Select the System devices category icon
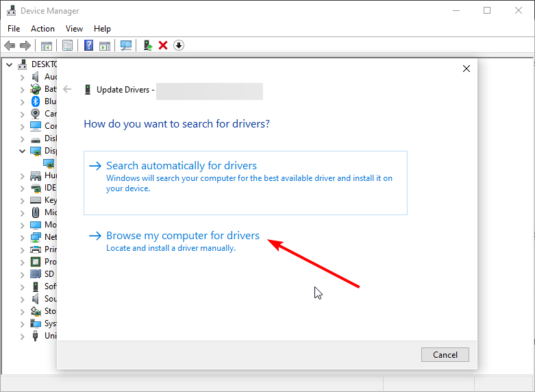The image size is (535, 392). (x=36, y=323)
